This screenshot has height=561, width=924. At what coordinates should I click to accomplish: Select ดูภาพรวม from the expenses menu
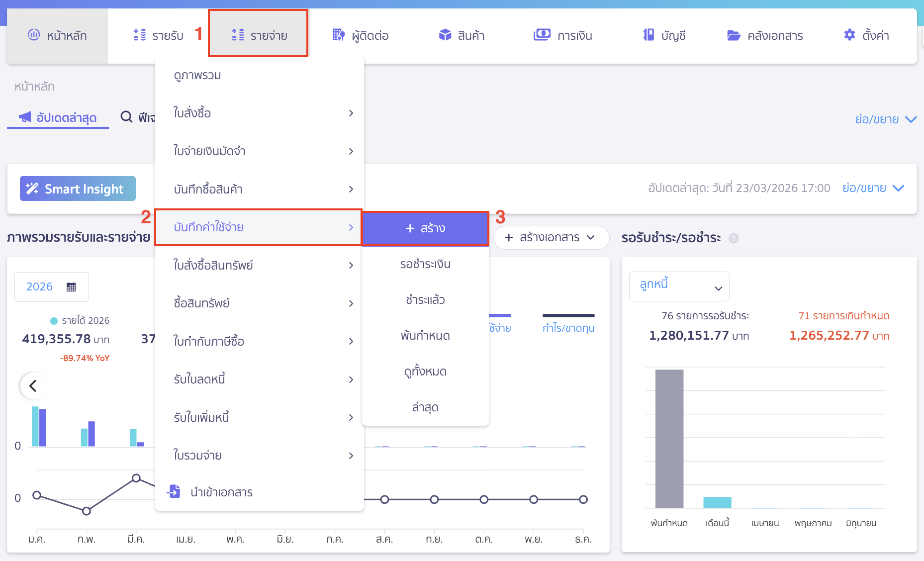point(197,76)
